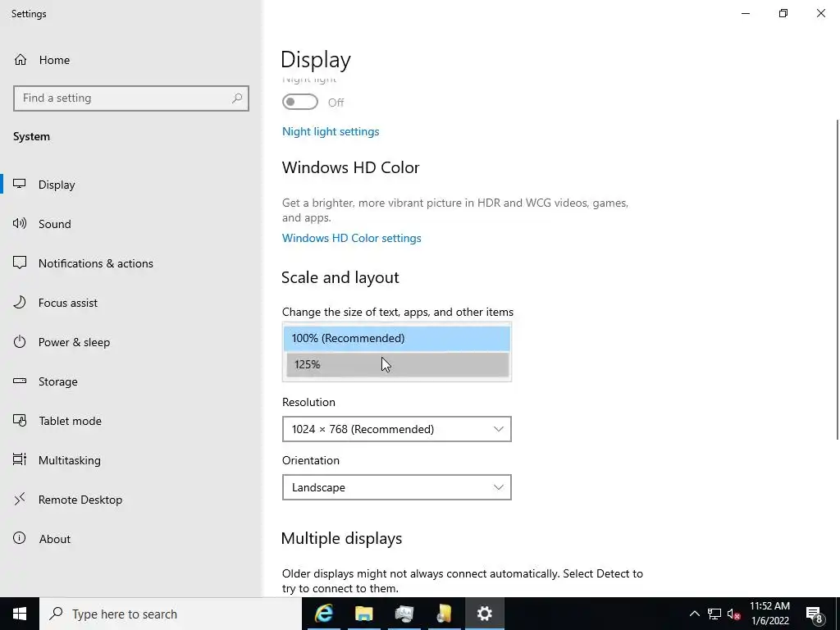Click the Power & sleep icon
Image resolution: width=840 pixels, height=630 pixels.
[x=20, y=342]
